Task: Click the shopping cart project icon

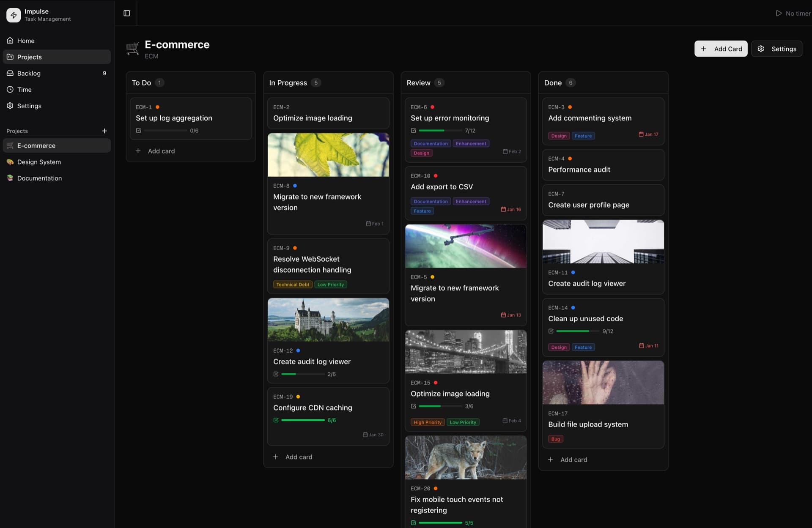Action: pyautogui.click(x=133, y=49)
